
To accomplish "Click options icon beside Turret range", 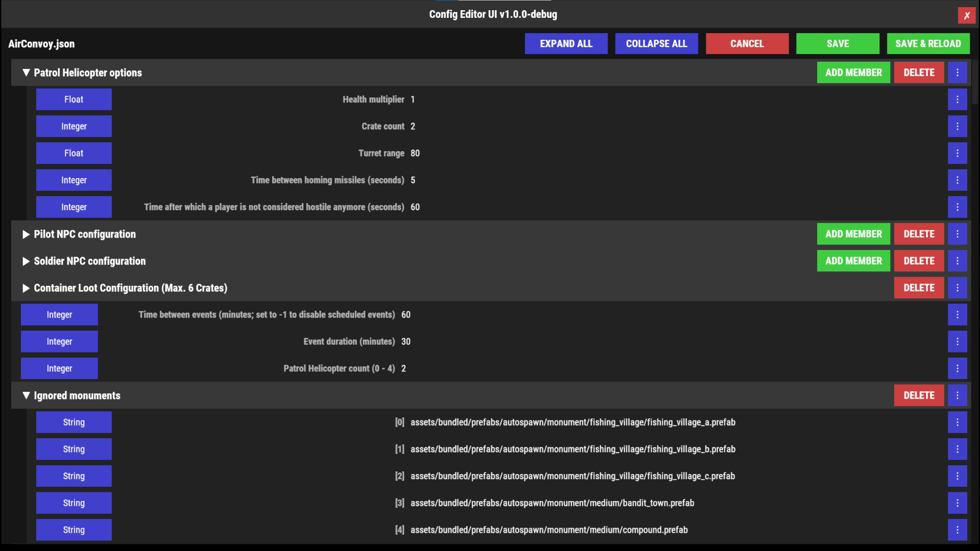I will tap(957, 153).
